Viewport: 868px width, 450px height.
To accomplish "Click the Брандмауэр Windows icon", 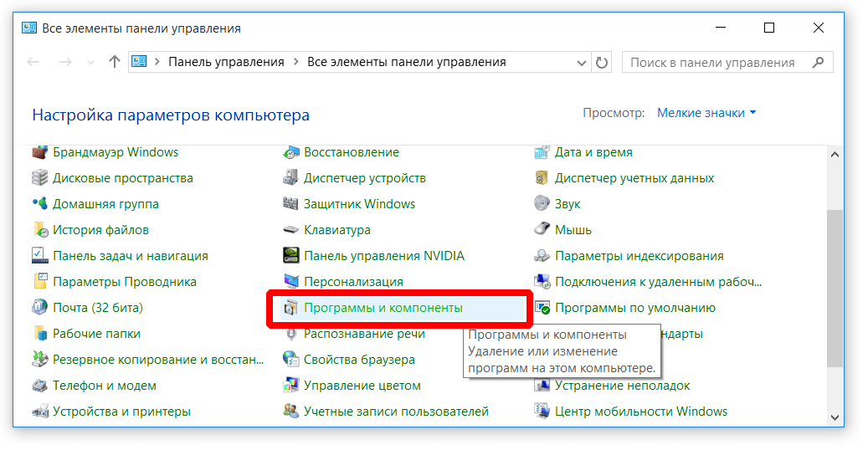I will click(39, 152).
